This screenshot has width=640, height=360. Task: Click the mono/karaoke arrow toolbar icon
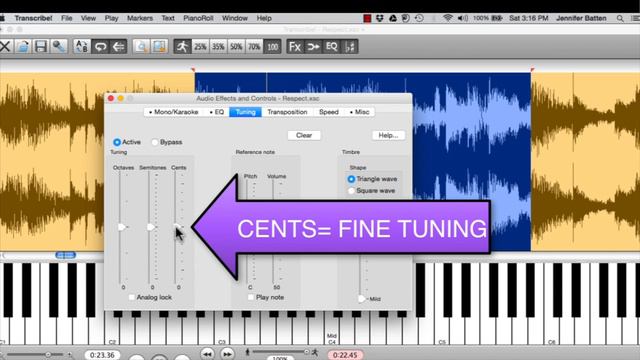pyautogui.click(x=313, y=47)
